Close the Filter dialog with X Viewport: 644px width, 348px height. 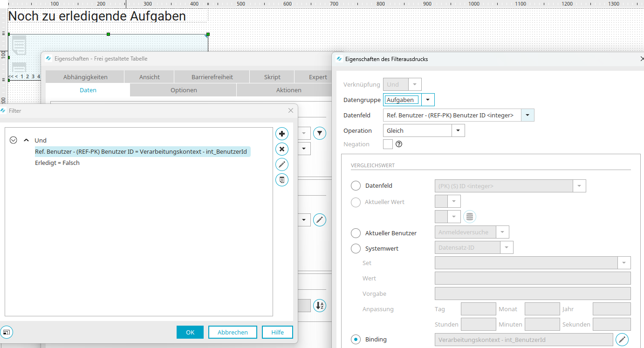point(291,110)
